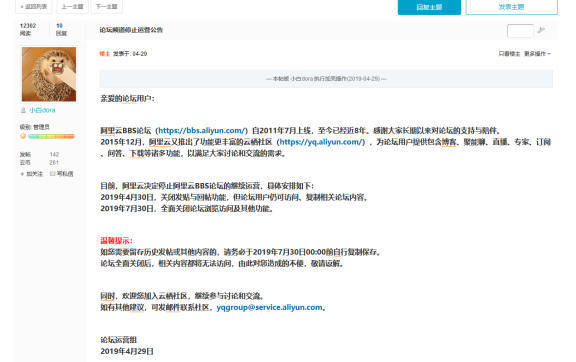This screenshot has width=576, height=362.
Task: Open the https://bbs.aliyun.com/ link
Action: (201, 130)
